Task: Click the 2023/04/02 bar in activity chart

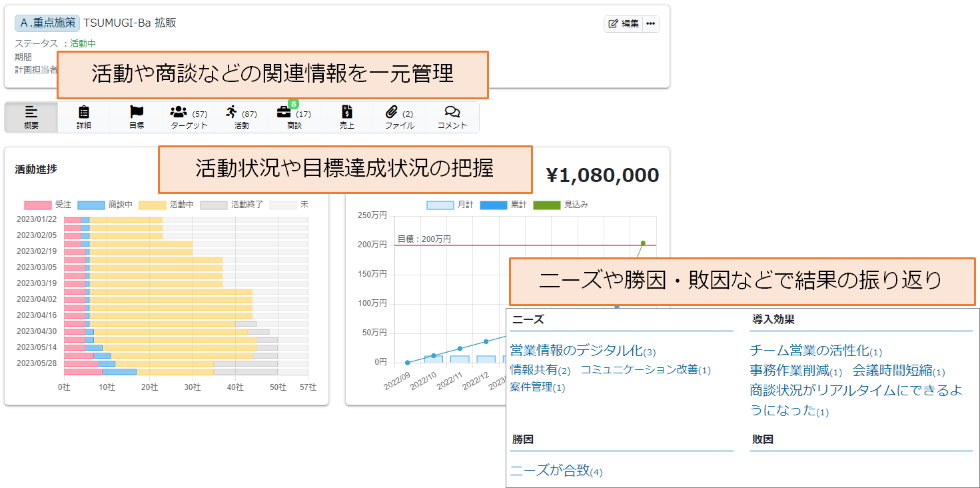Action: (158, 299)
